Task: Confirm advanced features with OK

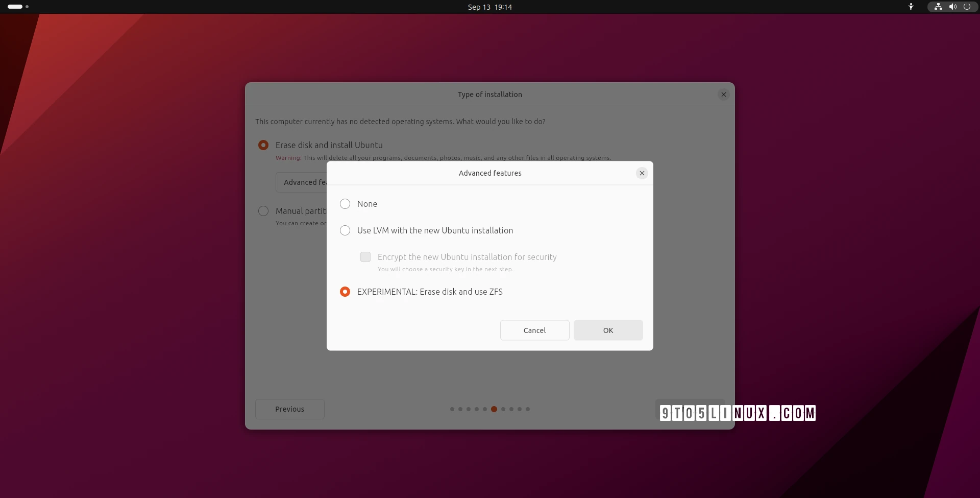Action: 608,330
